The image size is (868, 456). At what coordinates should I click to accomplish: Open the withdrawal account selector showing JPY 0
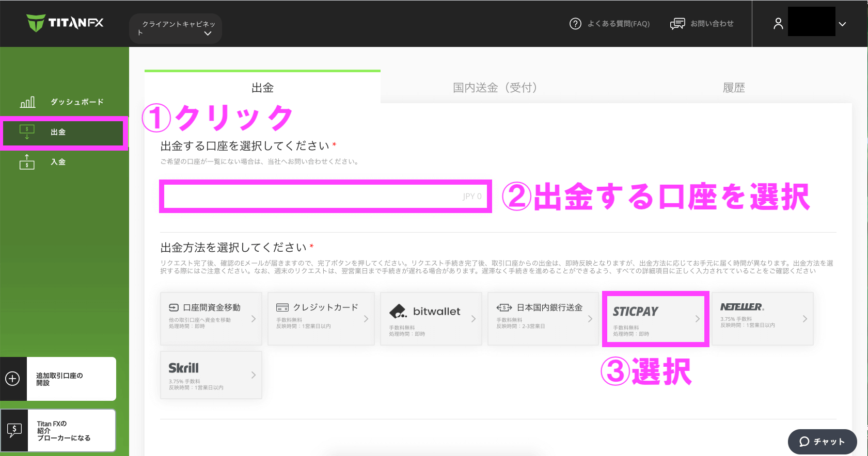click(325, 196)
